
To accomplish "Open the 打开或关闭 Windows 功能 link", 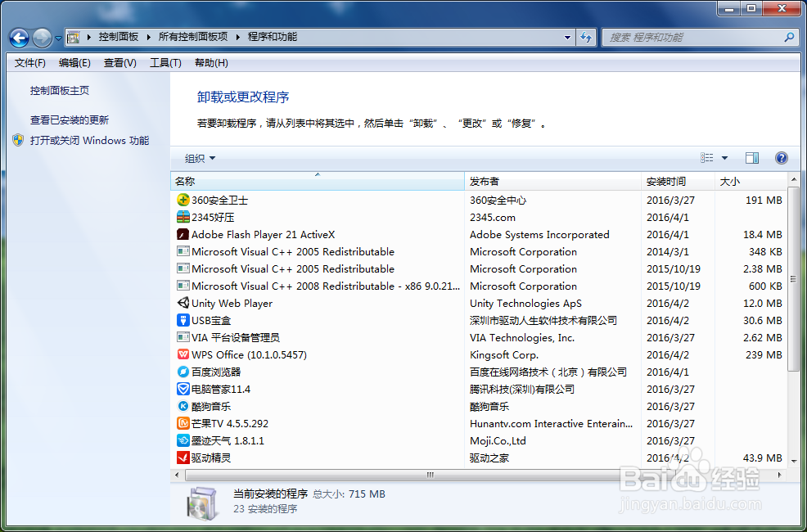I will point(89,141).
